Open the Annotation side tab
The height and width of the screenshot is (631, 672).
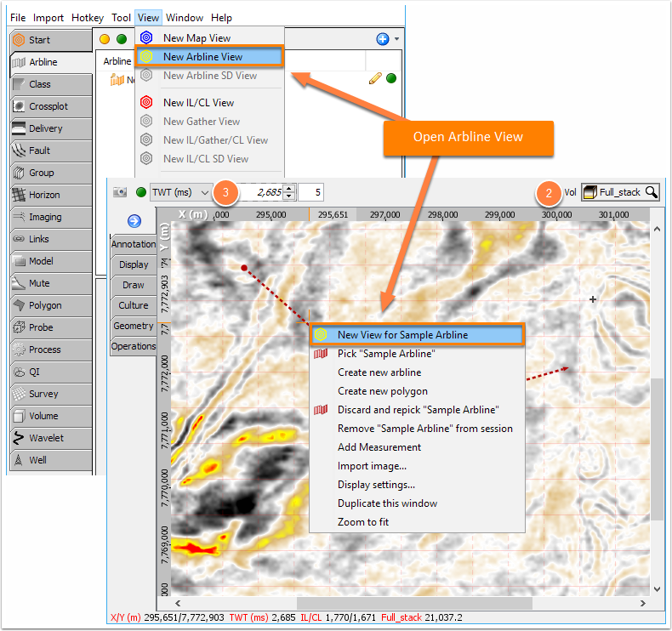click(134, 244)
